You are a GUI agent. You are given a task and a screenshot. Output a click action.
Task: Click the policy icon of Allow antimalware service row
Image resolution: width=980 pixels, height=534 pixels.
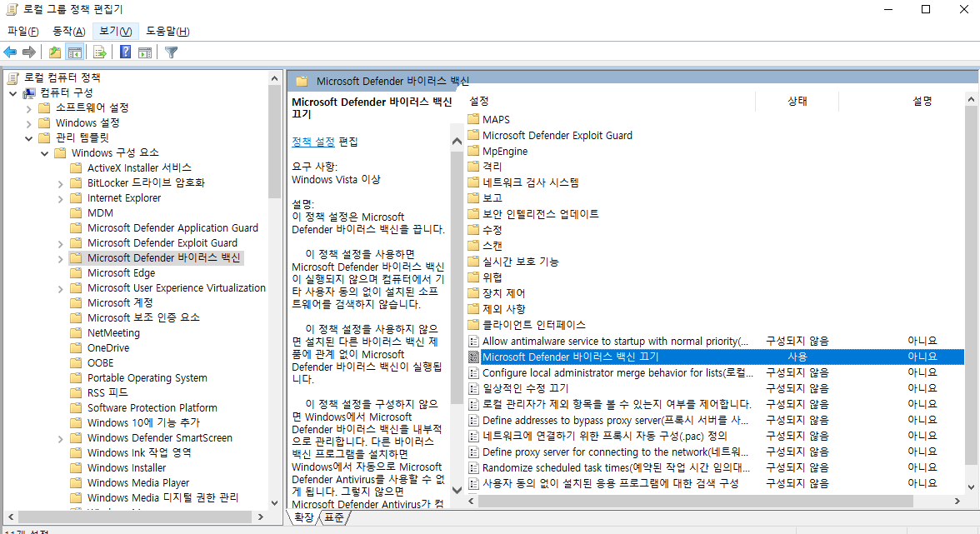[473, 341]
